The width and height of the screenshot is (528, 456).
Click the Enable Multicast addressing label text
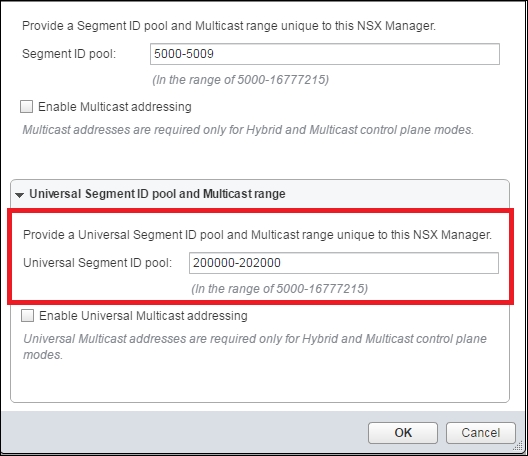(x=115, y=107)
